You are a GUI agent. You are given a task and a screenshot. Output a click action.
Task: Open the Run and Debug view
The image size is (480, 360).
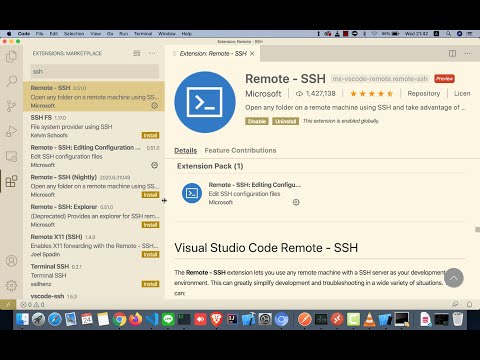tap(11, 131)
